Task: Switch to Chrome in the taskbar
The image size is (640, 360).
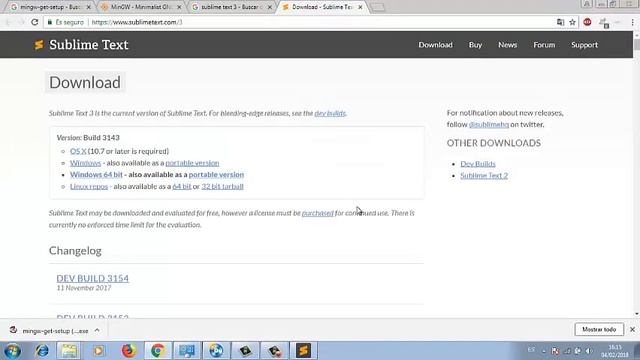Action: click(158, 351)
